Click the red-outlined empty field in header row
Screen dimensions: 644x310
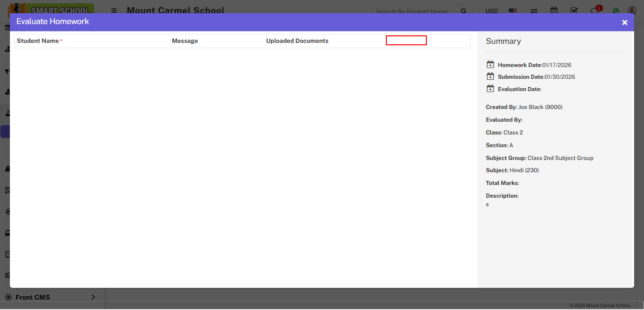coord(406,41)
